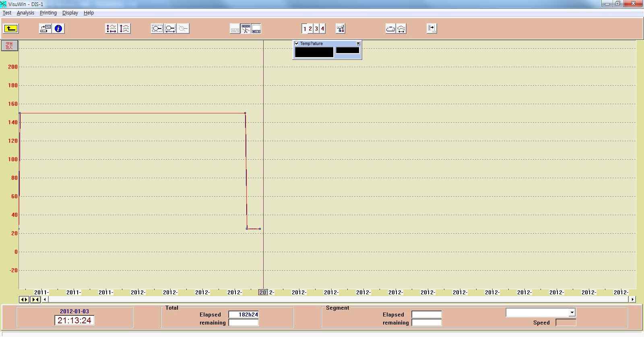
Task: Close the Temp?ature legend box
Action: 358,43
